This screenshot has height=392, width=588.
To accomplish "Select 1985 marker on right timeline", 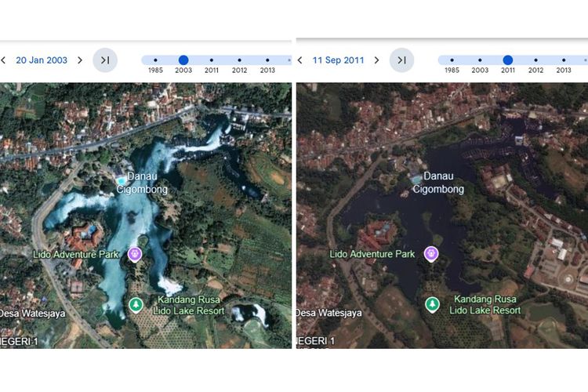I will [452, 60].
